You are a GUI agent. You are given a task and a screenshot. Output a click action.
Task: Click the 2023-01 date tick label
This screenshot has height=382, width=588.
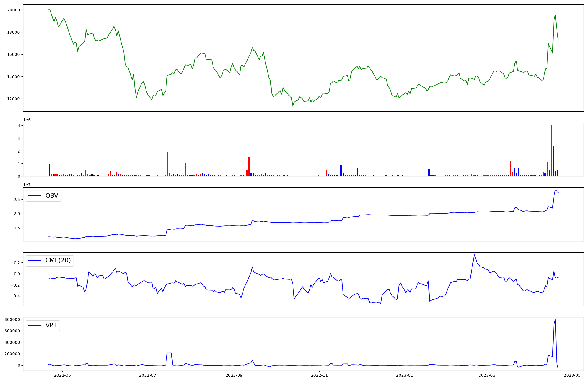point(405,375)
